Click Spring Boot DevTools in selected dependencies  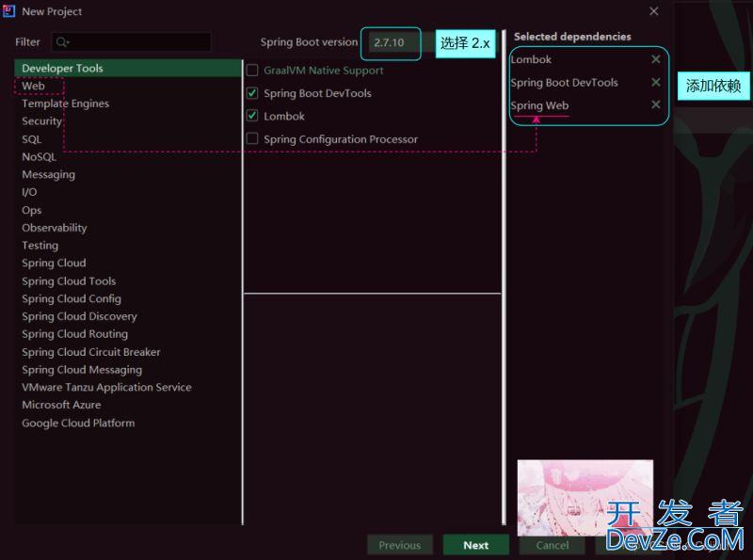tap(564, 83)
